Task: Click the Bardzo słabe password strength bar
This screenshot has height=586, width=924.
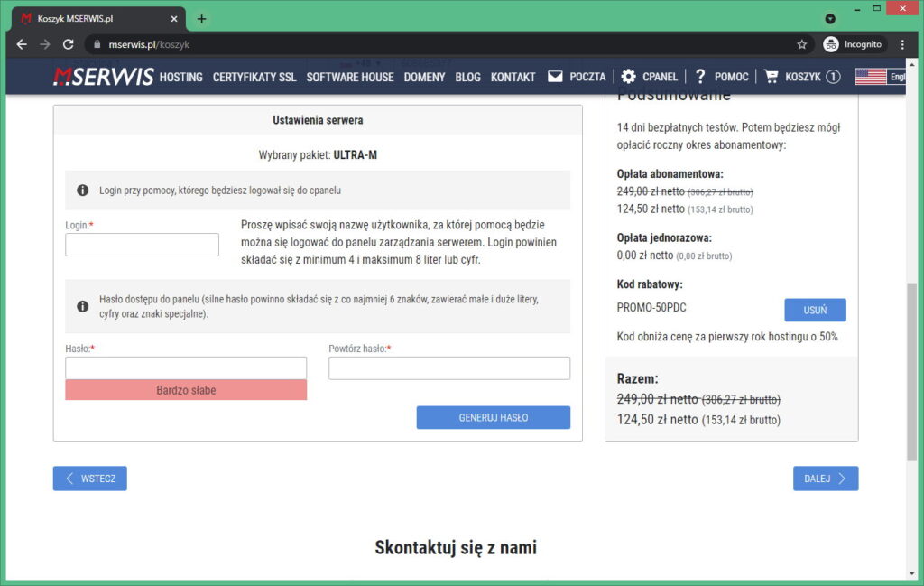Action: click(185, 390)
